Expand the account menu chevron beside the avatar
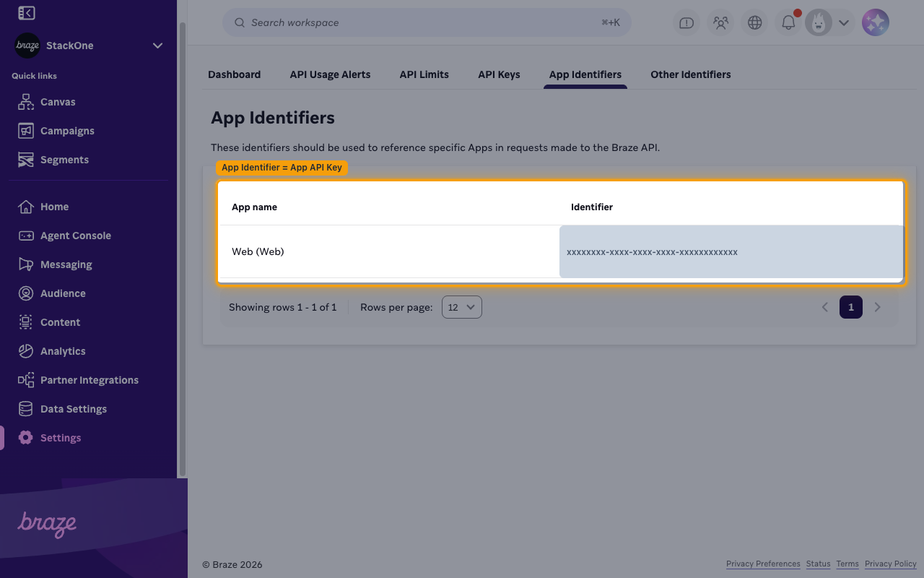 point(843,22)
